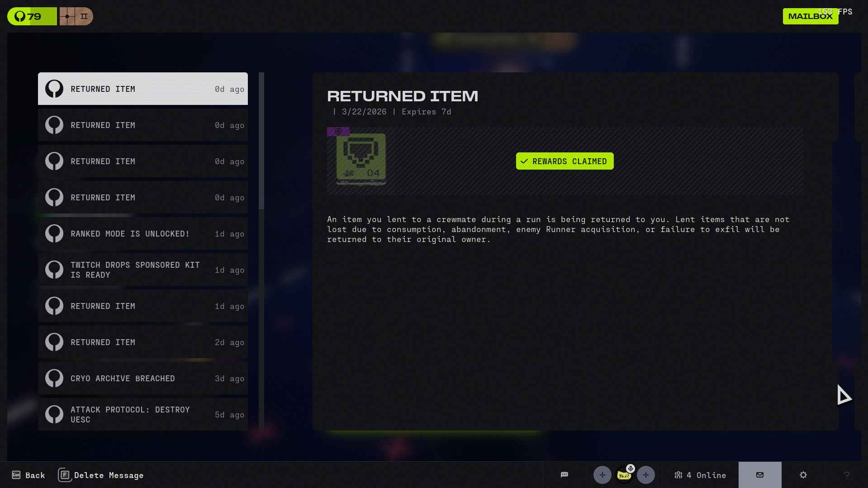Viewport: 868px width, 488px height.
Task: Open Twitch Drops Sponsored Kit Is Ready message
Action: 142,270
